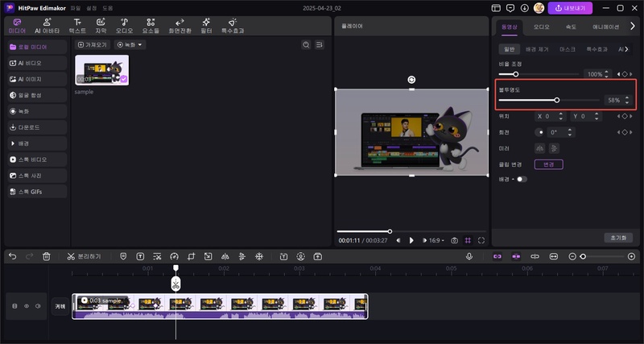Open the 화면전환 transitions tab

[180, 26]
